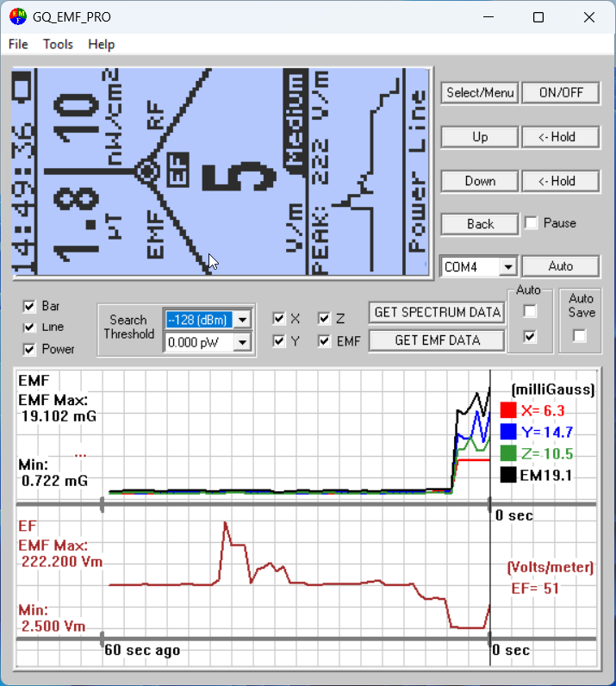Expand the -128 (dBm) threshold dropdown
The image size is (616, 686).
(242, 320)
